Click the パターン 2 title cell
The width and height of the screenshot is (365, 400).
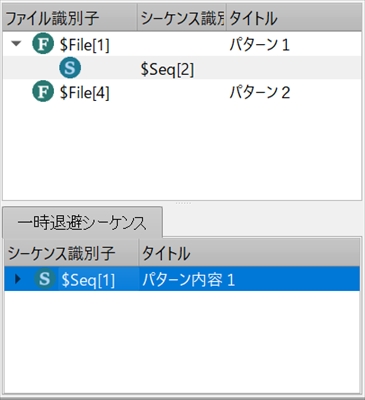[x=259, y=93]
